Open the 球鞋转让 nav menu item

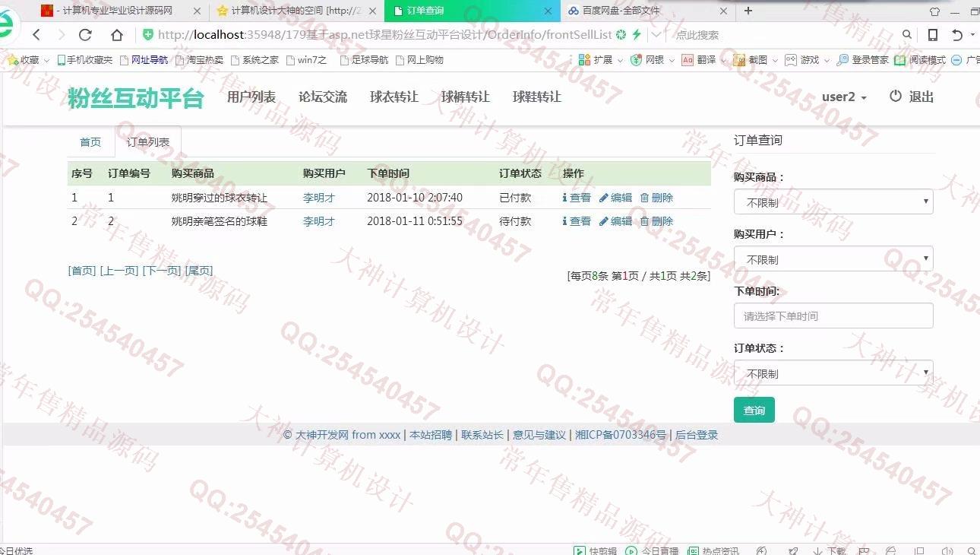coord(537,97)
